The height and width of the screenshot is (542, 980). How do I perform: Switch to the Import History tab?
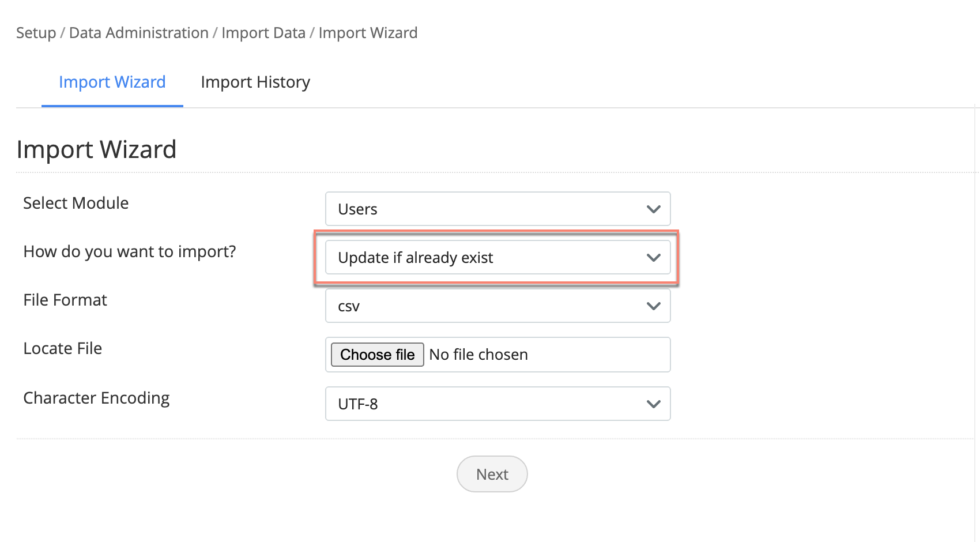click(255, 82)
